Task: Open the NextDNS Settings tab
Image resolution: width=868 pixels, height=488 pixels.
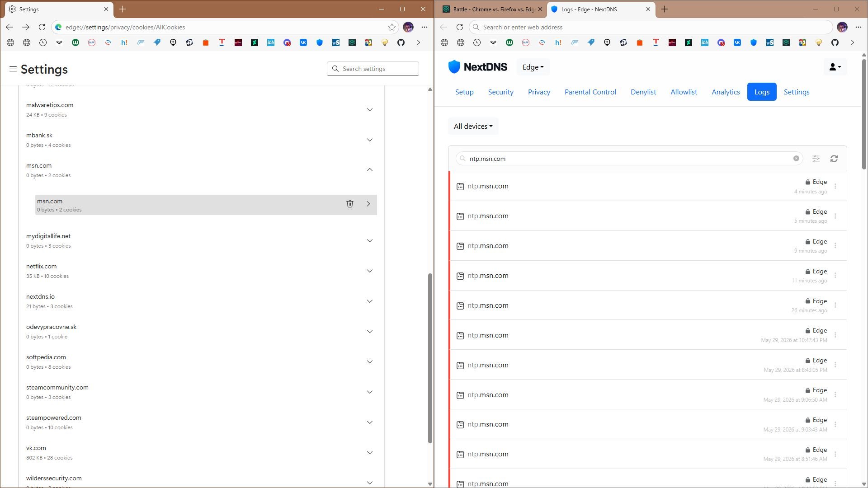Action: pos(797,92)
